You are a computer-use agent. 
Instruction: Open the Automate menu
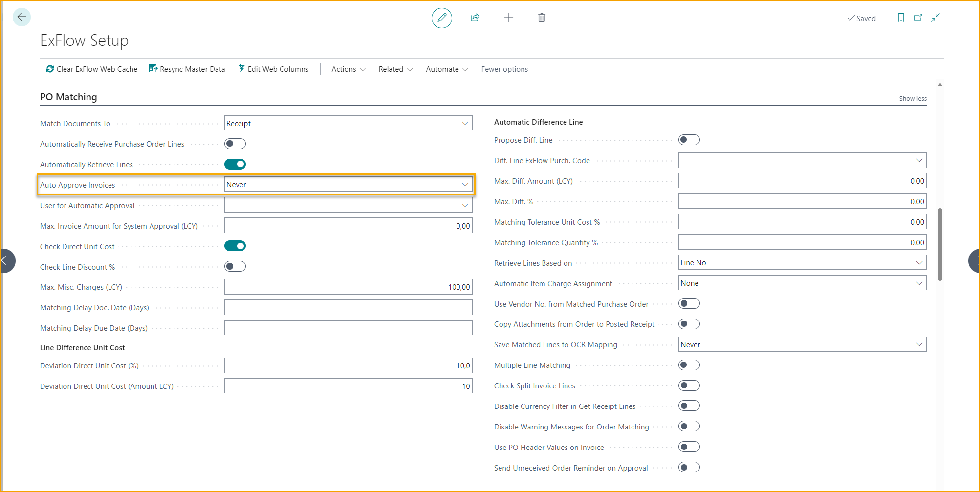coord(447,69)
